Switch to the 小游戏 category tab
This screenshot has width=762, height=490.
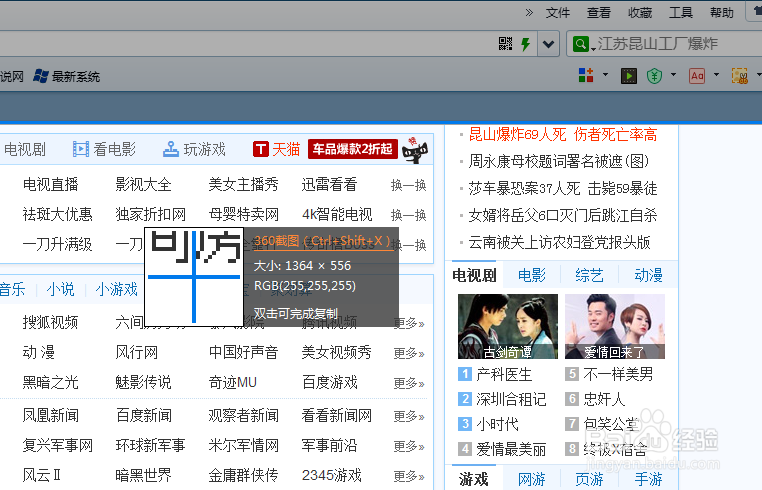117,290
